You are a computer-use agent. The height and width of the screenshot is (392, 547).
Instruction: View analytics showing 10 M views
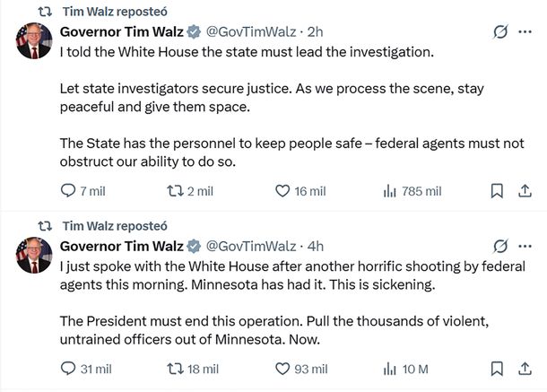390,369
